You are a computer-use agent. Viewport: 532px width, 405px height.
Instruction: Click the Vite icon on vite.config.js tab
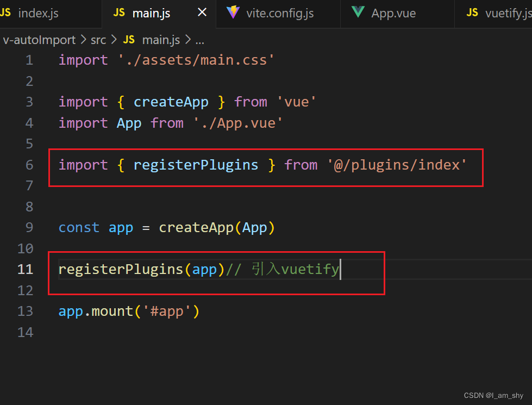point(233,13)
